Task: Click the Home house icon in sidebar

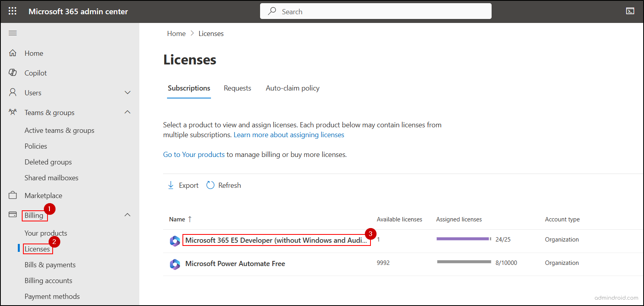Action: [13, 53]
